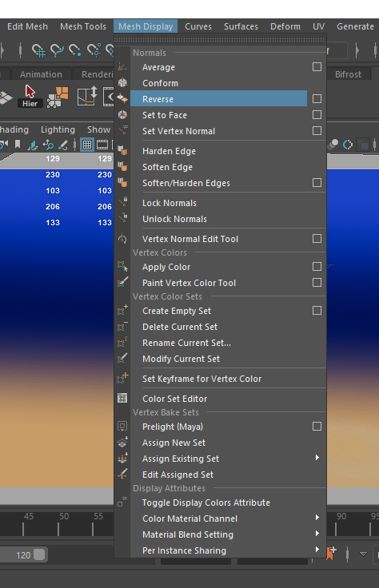Open the option box for Create Empty Set

317,311
